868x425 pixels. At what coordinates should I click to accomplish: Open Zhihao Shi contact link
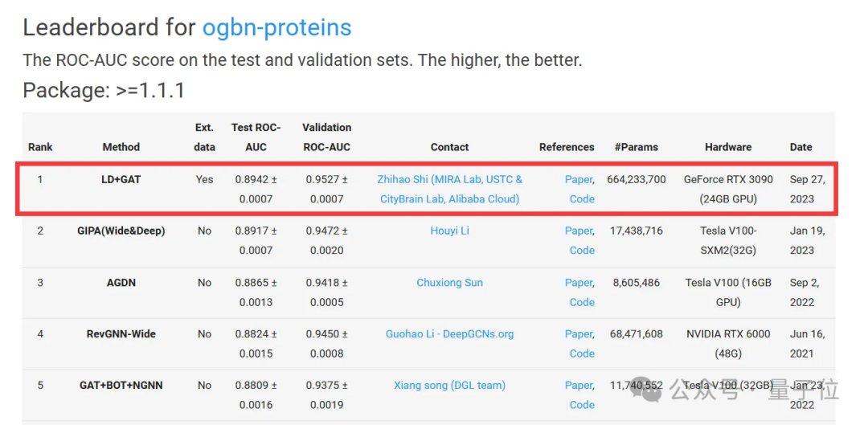(x=449, y=189)
